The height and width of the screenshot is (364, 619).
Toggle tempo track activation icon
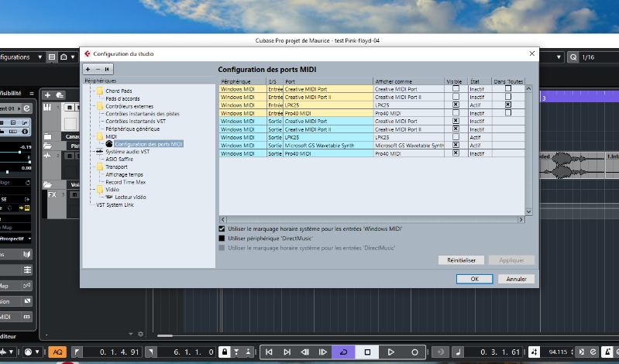click(x=534, y=352)
